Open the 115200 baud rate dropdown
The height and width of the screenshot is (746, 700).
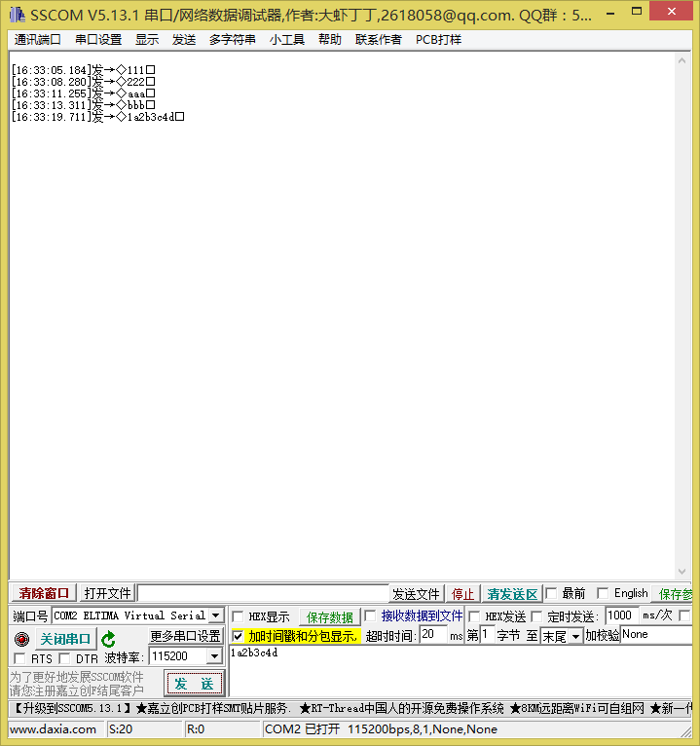214,656
